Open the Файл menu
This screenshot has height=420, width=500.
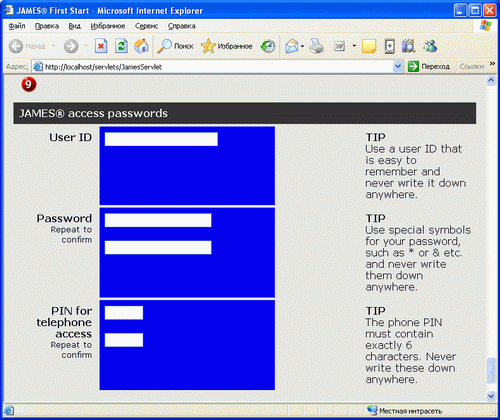pyautogui.click(x=17, y=26)
